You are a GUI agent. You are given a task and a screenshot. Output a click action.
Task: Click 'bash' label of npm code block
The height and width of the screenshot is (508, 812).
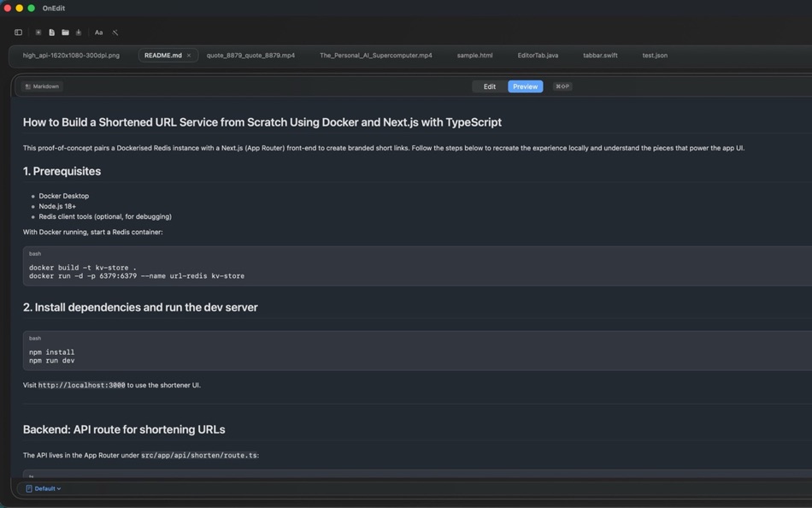click(35, 339)
